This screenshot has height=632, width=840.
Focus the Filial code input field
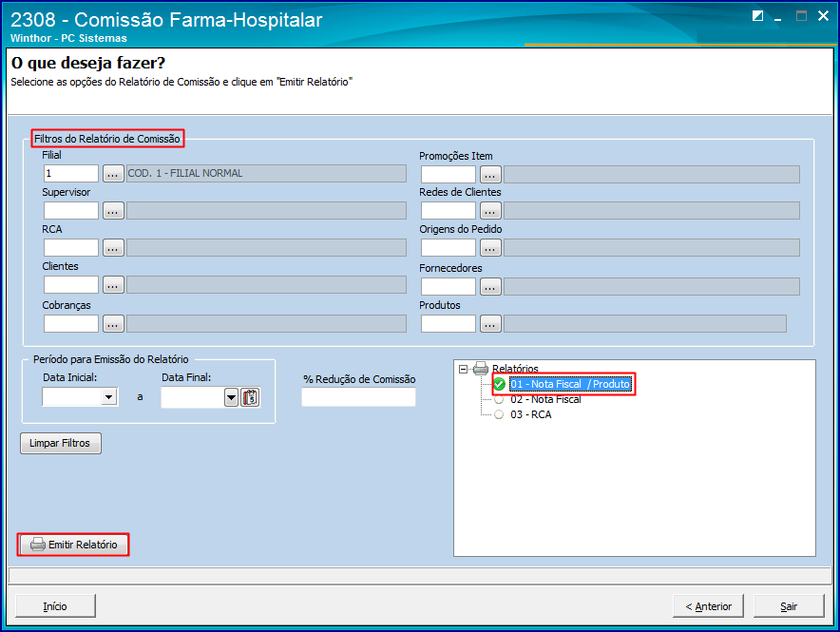pos(71,174)
